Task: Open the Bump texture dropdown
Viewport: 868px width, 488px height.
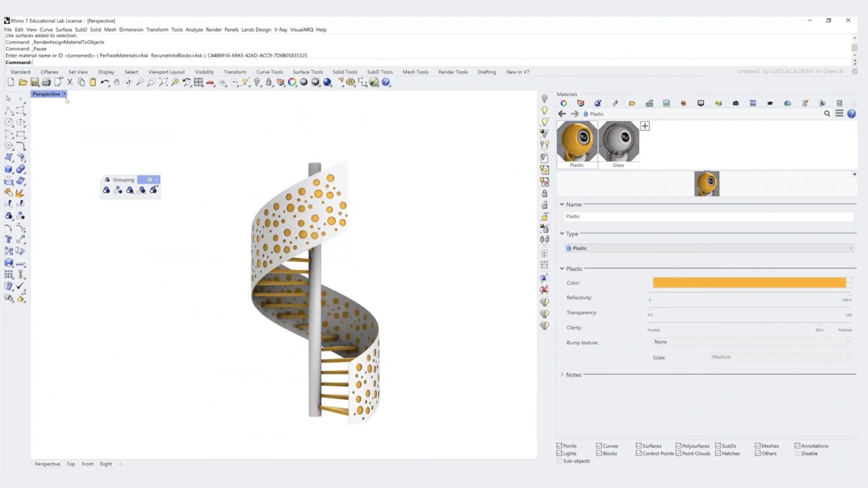Action: [752, 342]
